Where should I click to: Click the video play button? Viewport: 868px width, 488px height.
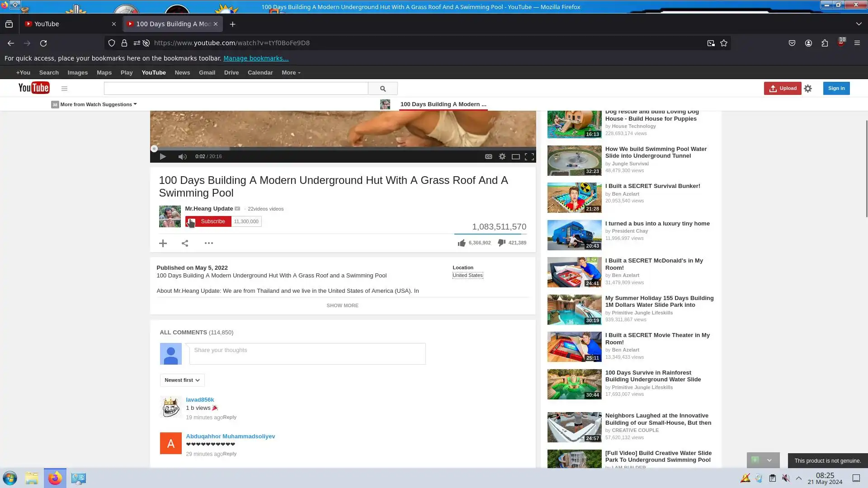[163, 156]
